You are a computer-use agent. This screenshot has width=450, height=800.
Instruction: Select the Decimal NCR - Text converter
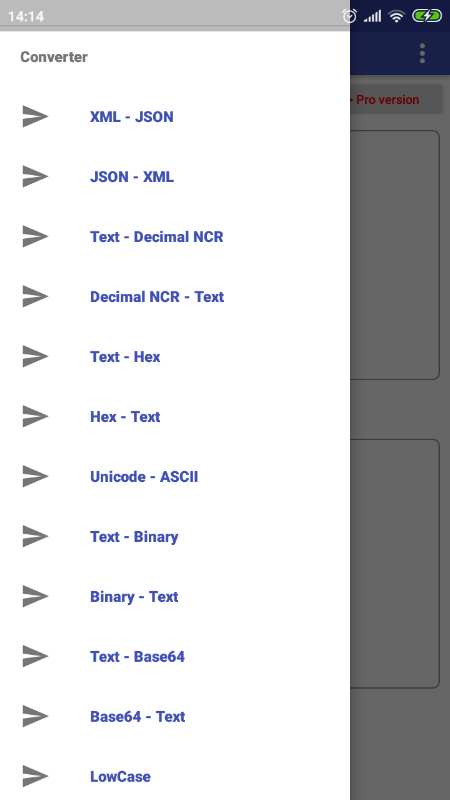[175, 296]
